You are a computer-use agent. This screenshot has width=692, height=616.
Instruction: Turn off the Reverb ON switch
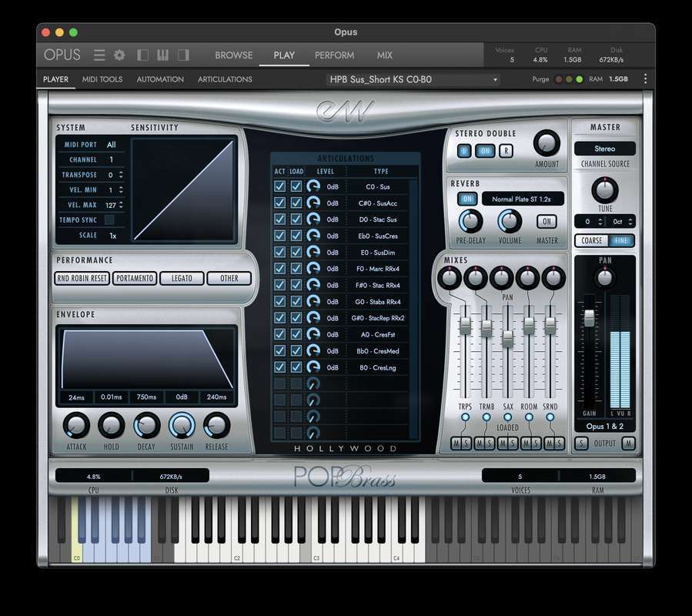pos(467,199)
